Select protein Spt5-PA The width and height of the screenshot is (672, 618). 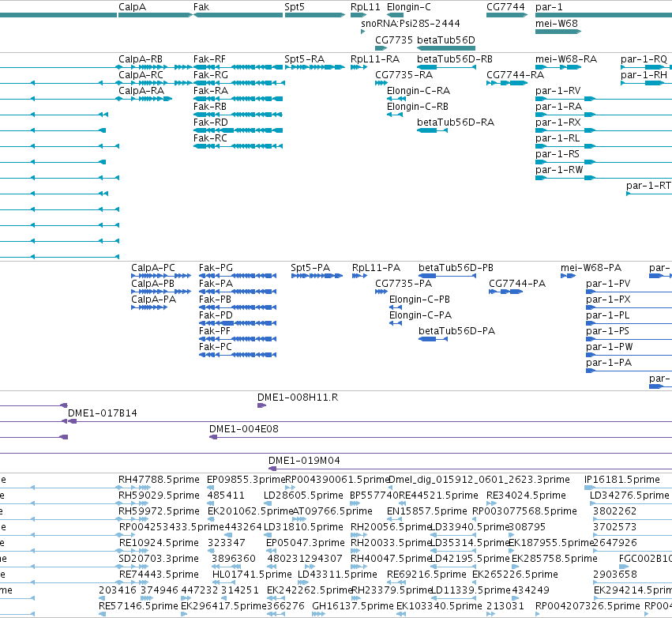point(317,276)
